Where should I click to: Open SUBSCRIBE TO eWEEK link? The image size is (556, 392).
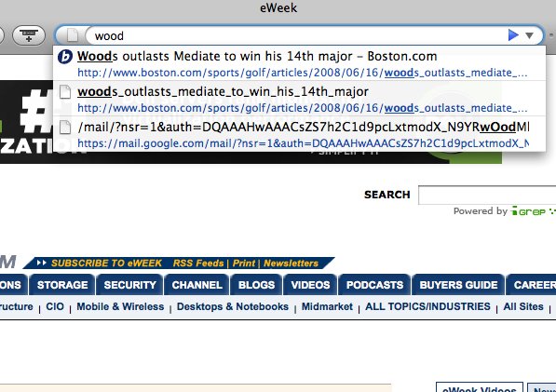pos(106,263)
